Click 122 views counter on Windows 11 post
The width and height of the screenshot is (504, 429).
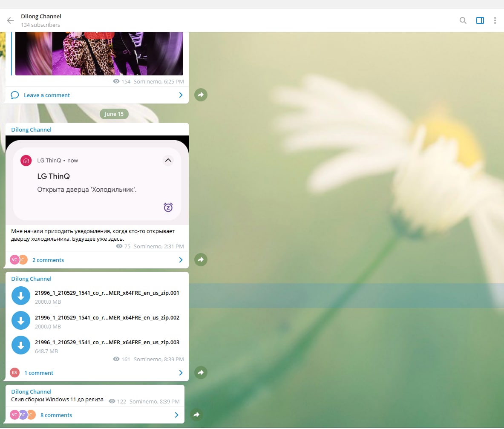[x=117, y=401]
